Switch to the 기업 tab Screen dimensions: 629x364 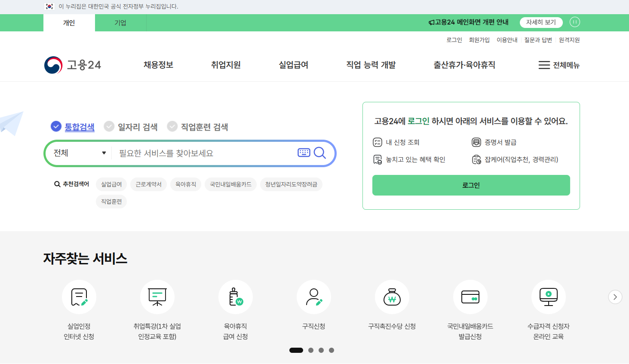click(x=120, y=23)
